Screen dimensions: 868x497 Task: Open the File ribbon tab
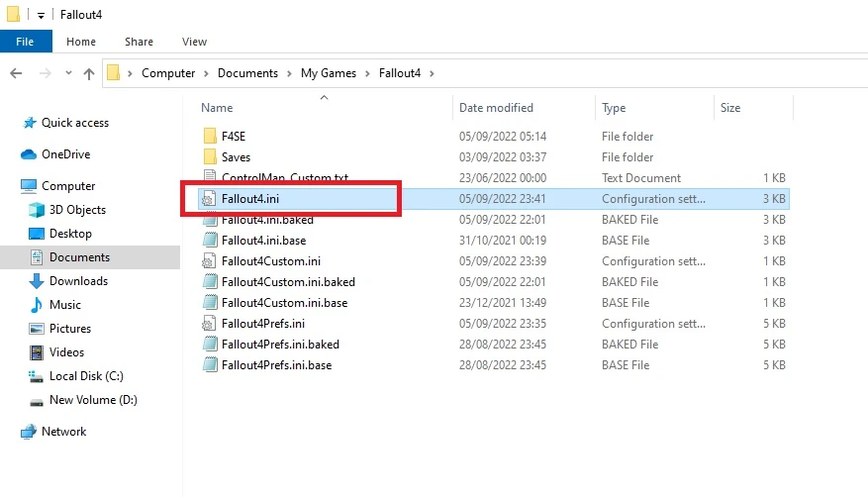point(26,42)
